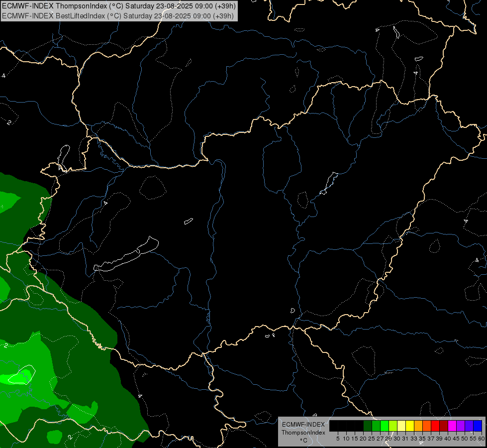
Task: Click the legend title ThompsonIndex text
Action: point(303,433)
